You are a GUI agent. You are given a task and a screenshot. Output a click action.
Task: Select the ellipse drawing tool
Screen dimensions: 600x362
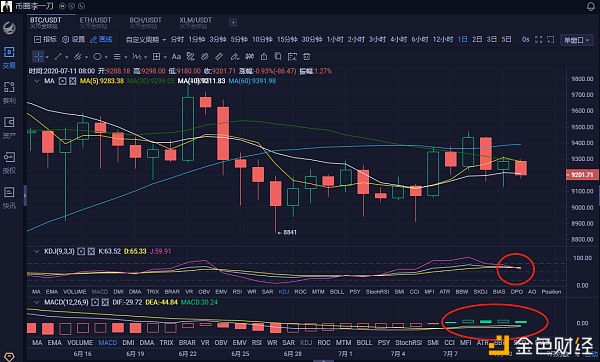98,57
